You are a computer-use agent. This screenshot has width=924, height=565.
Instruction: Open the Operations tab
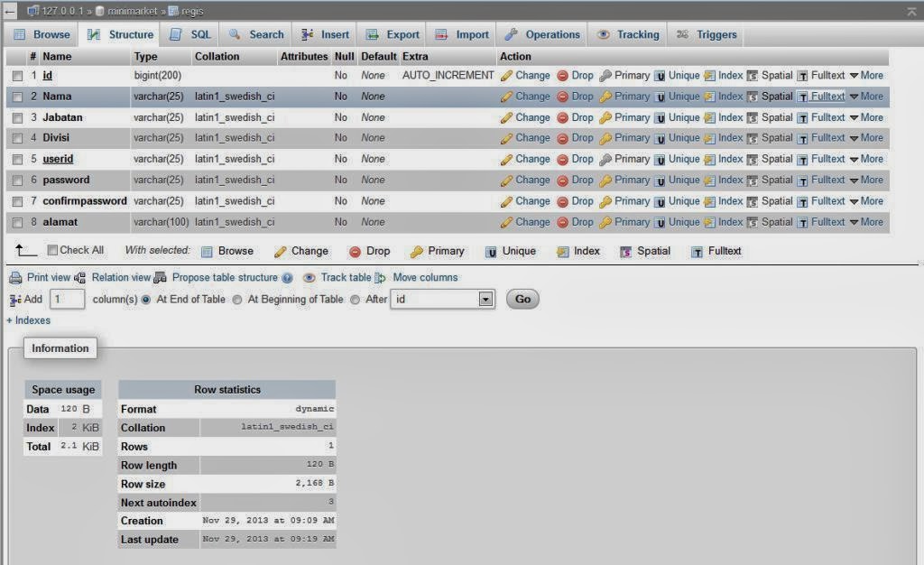pyautogui.click(x=542, y=35)
